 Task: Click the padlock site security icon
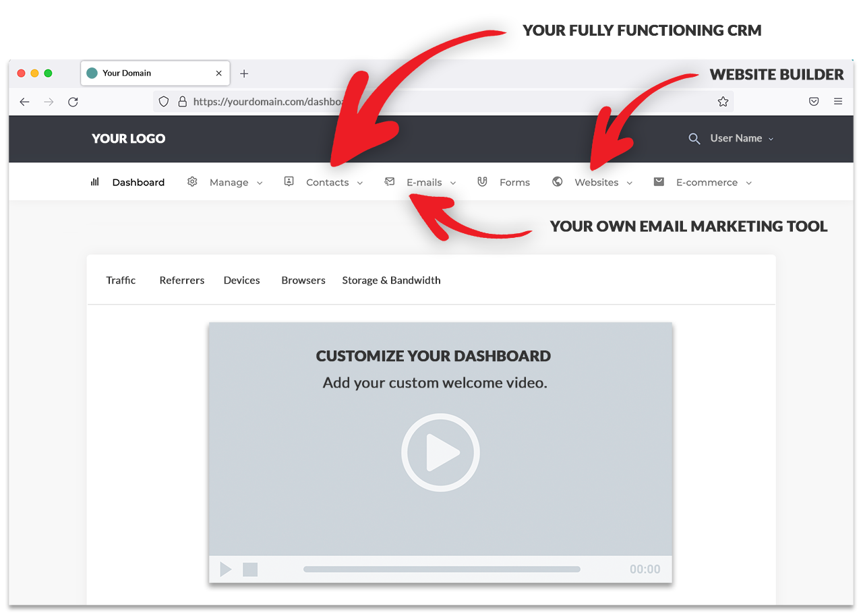click(x=181, y=102)
